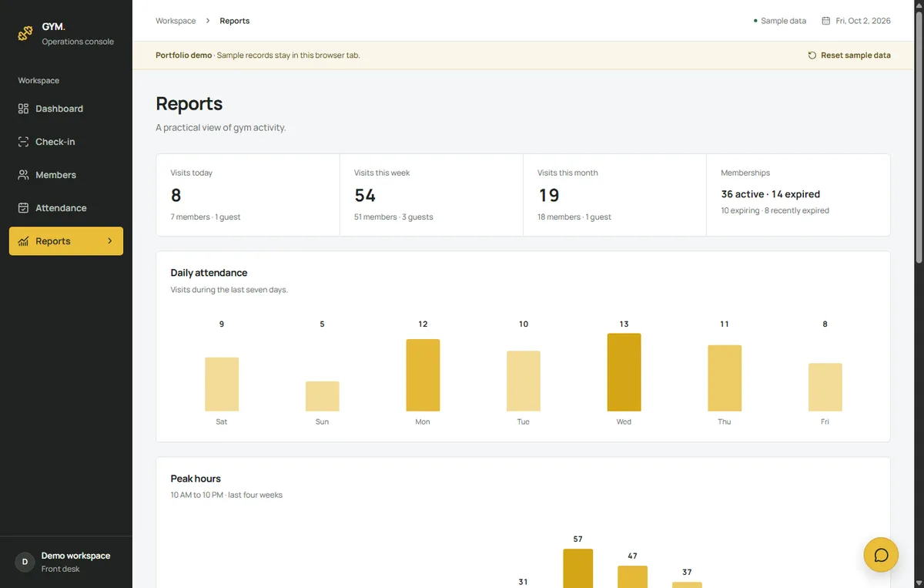Click "18 members · 1 guest" text

click(574, 217)
